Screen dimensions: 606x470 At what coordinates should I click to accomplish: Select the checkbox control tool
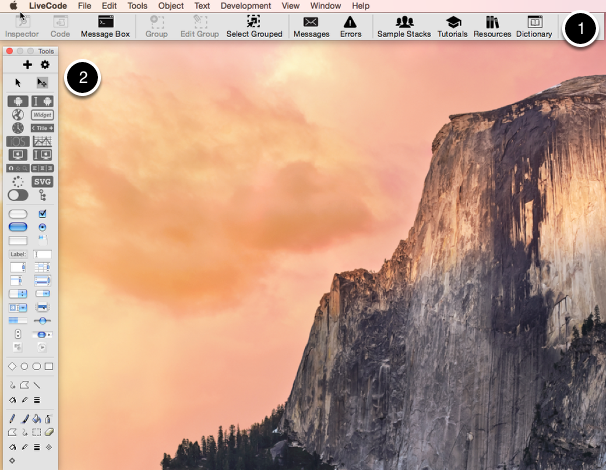43,214
